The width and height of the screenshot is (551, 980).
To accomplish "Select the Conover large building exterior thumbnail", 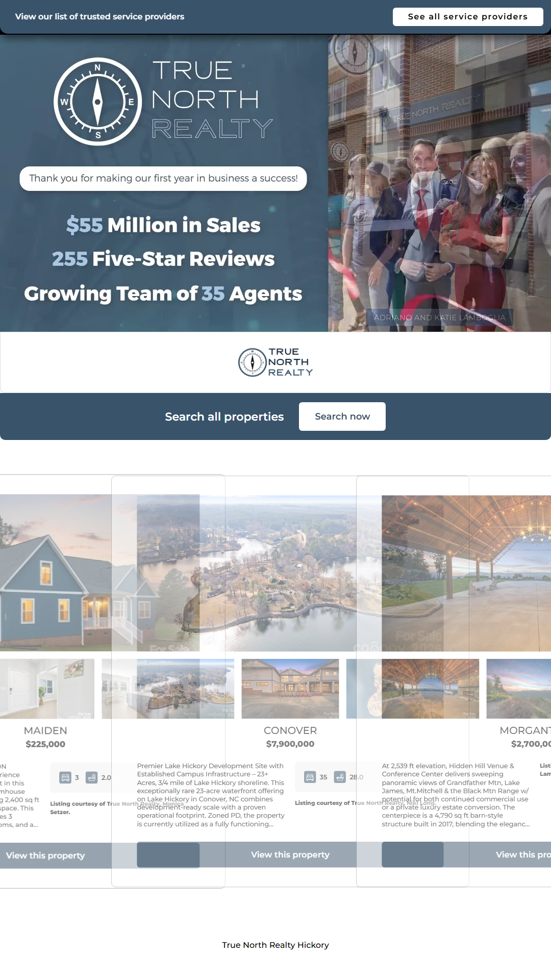I will (290, 689).
